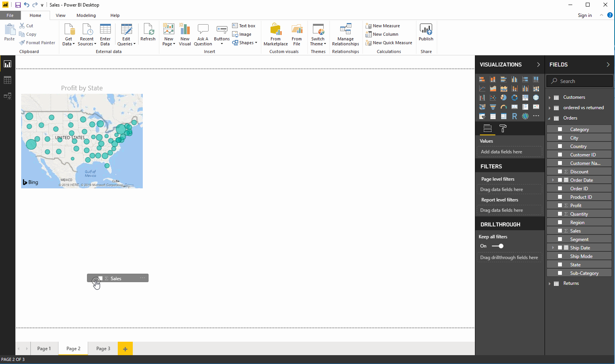Select the Donut chart visualization

coord(514,98)
